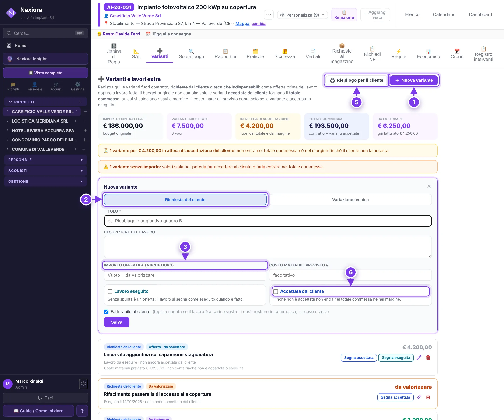Expand the Acquisti sidebar section
The image size is (504, 420).
pyautogui.click(x=45, y=171)
